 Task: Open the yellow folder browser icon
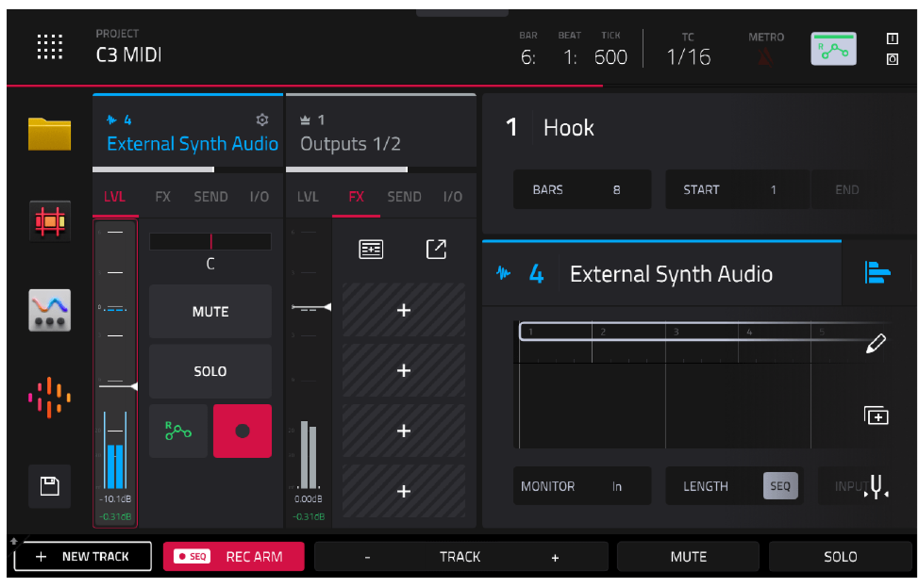[x=50, y=134]
